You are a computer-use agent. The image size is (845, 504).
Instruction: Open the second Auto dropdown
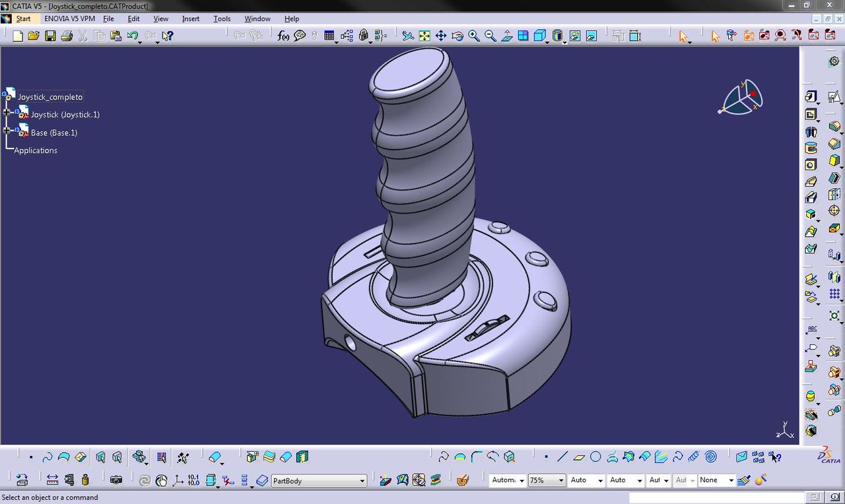[640, 480]
